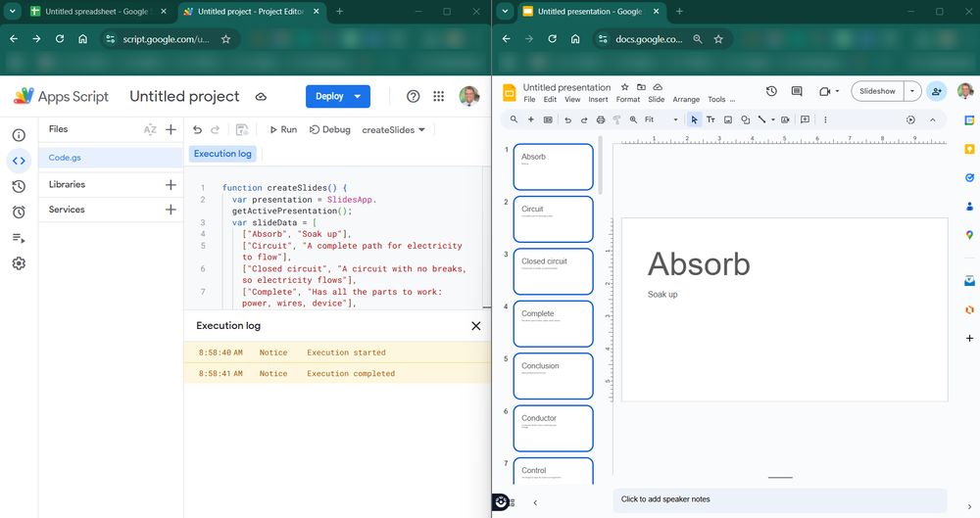Image resolution: width=980 pixels, height=518 pixels.
Task: Add a new file with plus icon
Action: 171,129
